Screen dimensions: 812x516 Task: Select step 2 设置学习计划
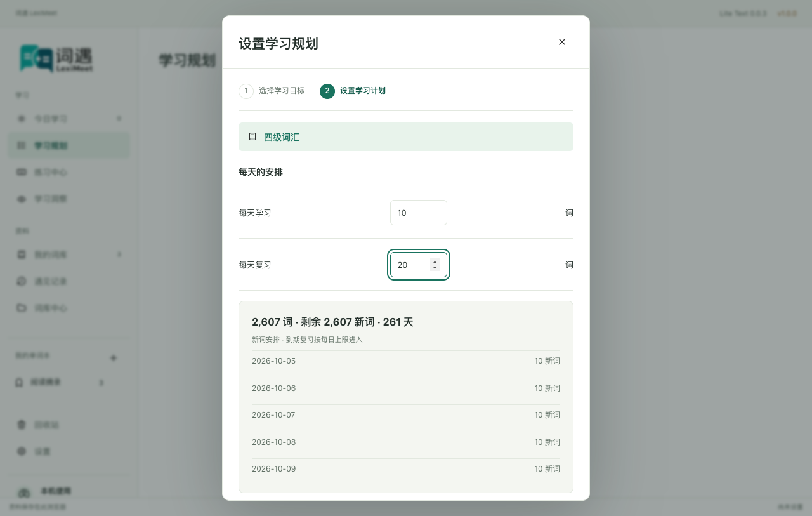pos(353,91)
